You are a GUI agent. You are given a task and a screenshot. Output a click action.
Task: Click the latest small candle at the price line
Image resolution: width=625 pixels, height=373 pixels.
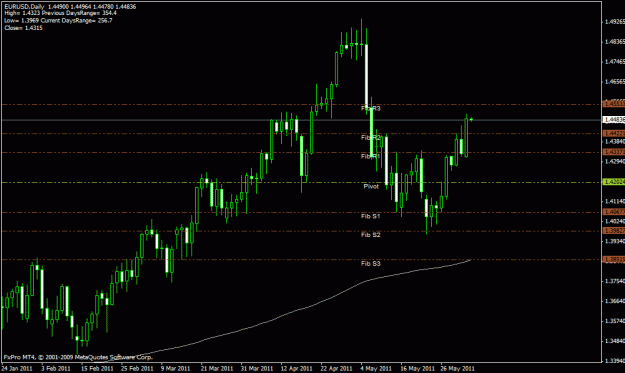[x=471, y=119]
